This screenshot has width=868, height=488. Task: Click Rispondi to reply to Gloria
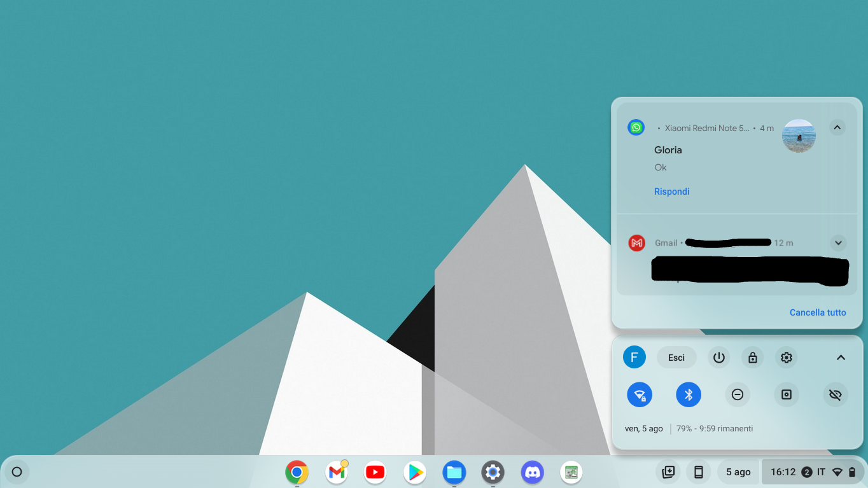[671, 192]
